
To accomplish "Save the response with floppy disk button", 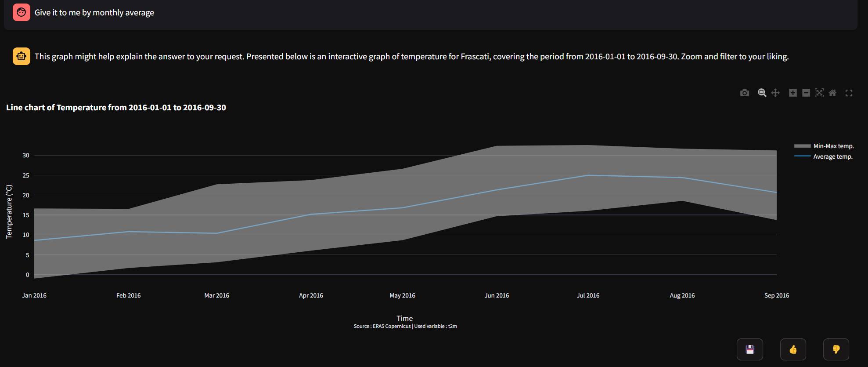I will (x=749, y=349).
